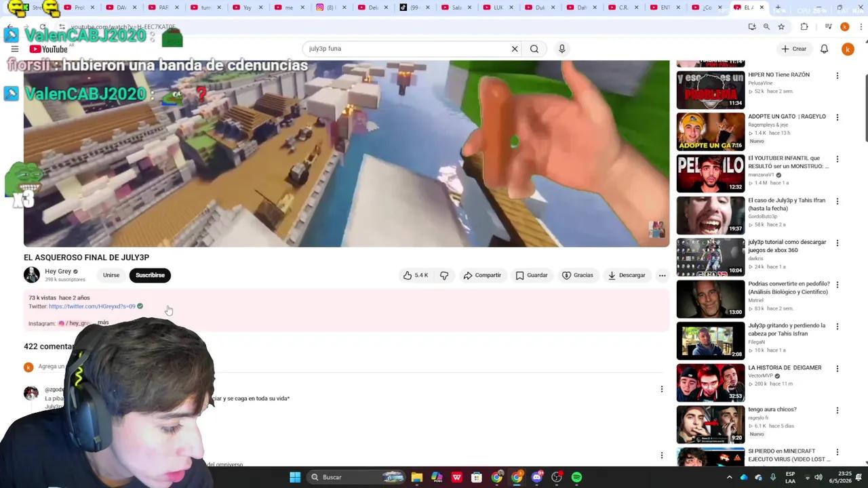Viewport: 868px width, 488px height.
Task: Open Chrome zoom magnifier in address bar
Action: pyautogui.click(x=766, y=26)
